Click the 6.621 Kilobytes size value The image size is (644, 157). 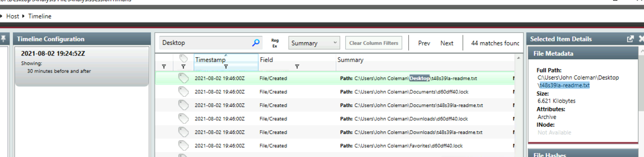pos(556,101)
